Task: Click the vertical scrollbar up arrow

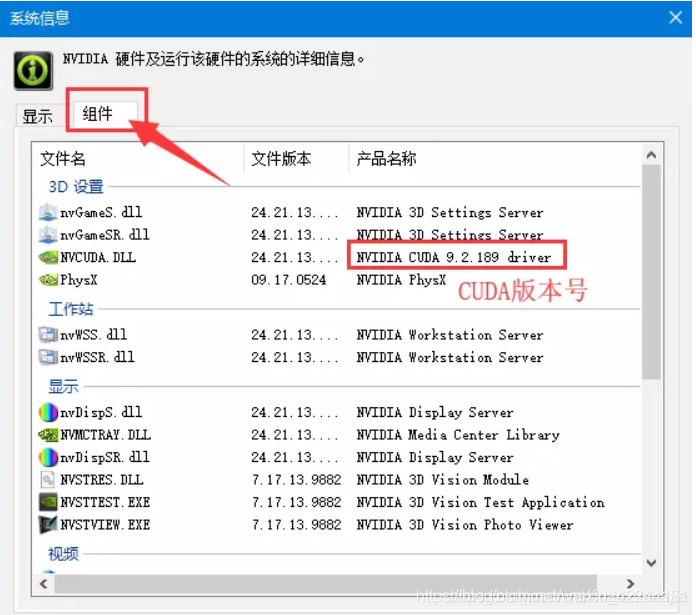Action: pos(651,155)
